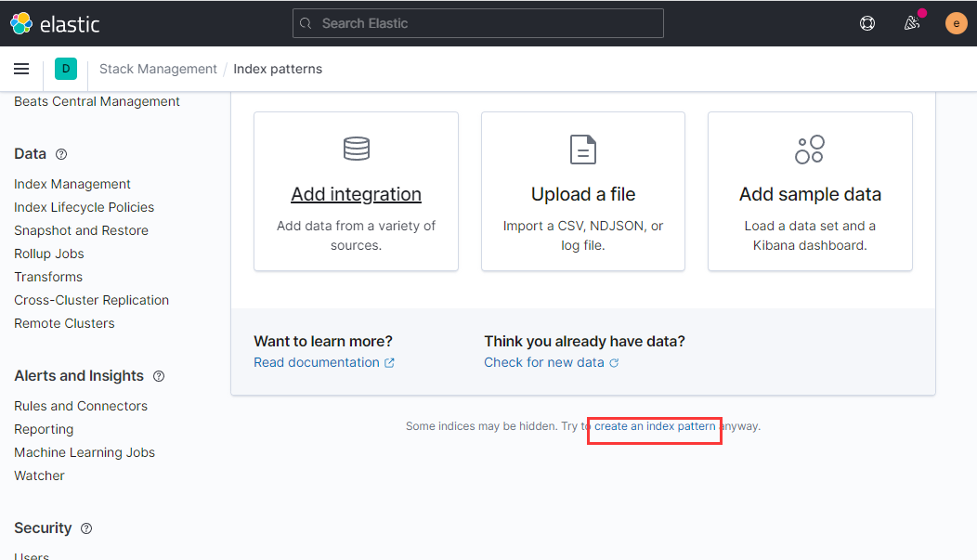Click the create an index pattern link
The height and width of the screenshot is (560, 977).
pyautogui.click(x=655, y=426)
